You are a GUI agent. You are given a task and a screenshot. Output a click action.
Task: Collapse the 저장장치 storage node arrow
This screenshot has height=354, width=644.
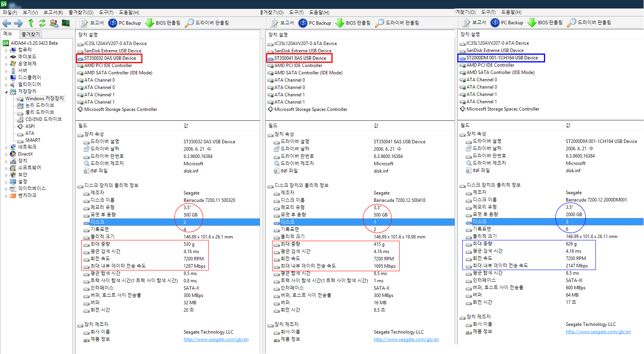coord(6,92)
